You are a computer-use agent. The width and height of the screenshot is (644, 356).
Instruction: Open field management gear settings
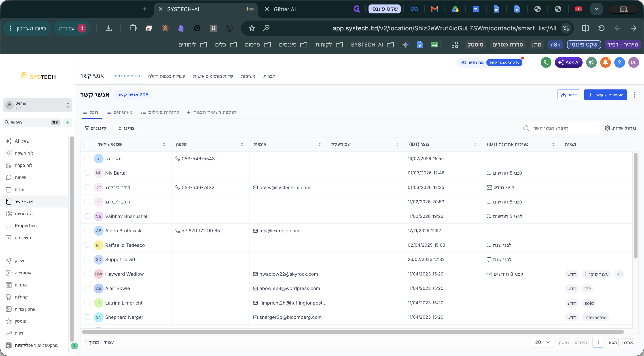click(x=620, y=128)
